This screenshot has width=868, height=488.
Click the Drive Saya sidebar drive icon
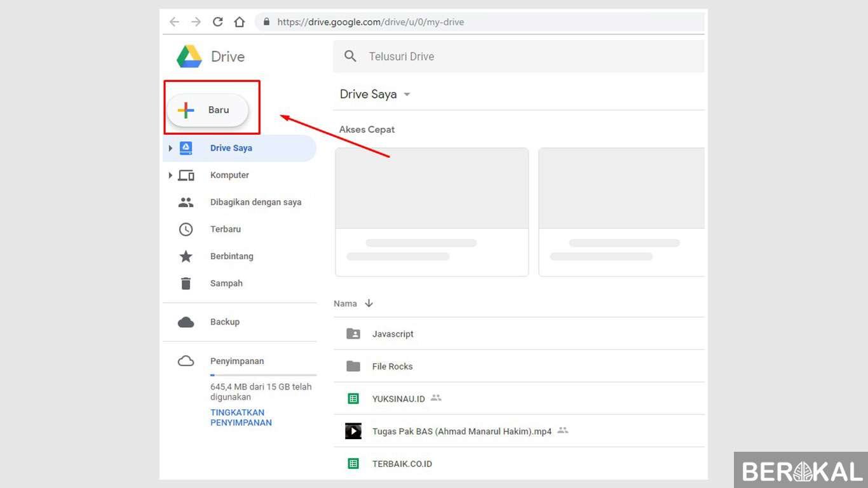pos(186,148)
